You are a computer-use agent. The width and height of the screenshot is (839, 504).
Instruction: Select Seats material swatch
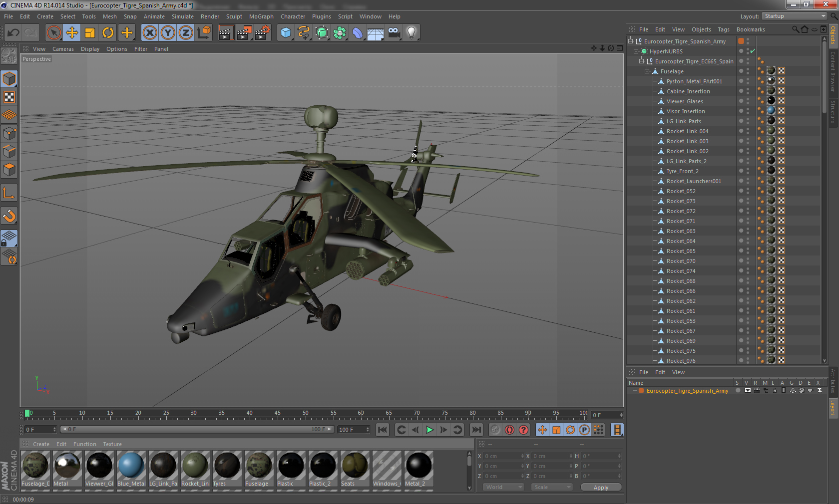(355, 469)
